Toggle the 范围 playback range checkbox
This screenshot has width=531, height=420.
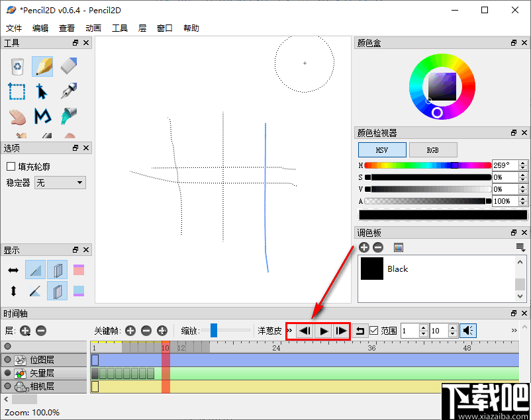click(375, 331)
